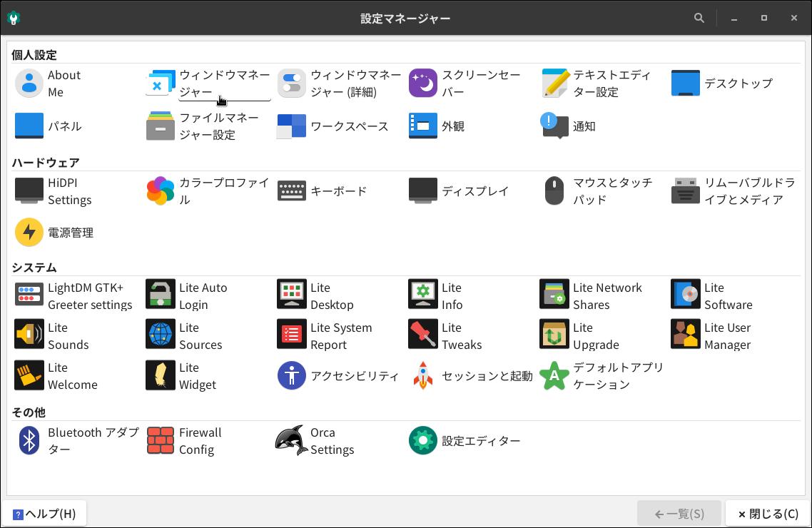Image resolution: width=812 pixels, height=528 pixels.
Task: Click the 閉じる(C) close button
Action: point(768,514)
